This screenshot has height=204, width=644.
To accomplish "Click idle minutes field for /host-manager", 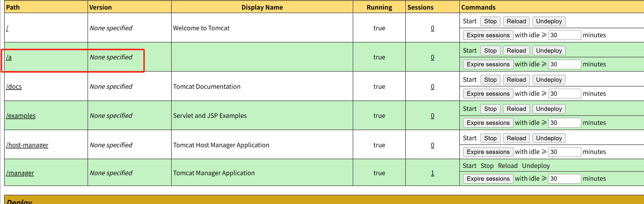I will 565,152.
